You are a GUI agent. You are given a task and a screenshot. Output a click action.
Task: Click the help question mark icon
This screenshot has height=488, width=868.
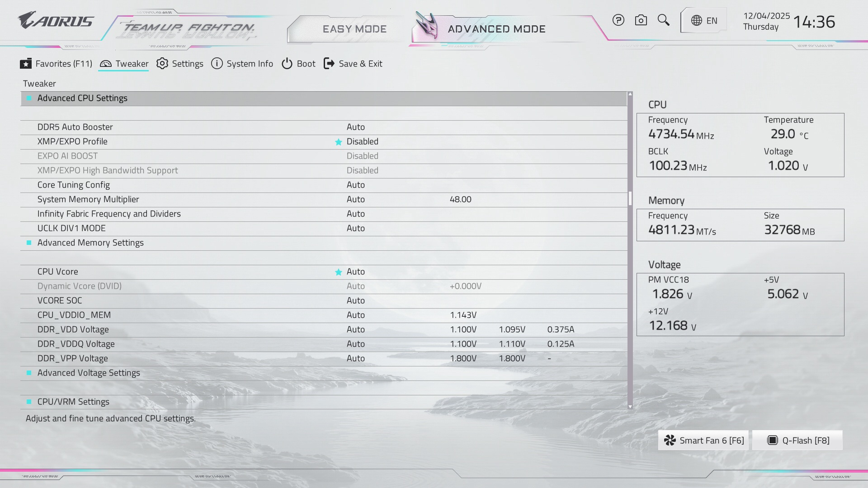[618, 20]
